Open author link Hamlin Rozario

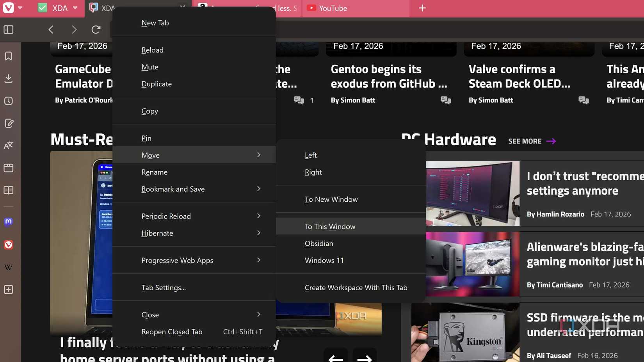[555, 214]
